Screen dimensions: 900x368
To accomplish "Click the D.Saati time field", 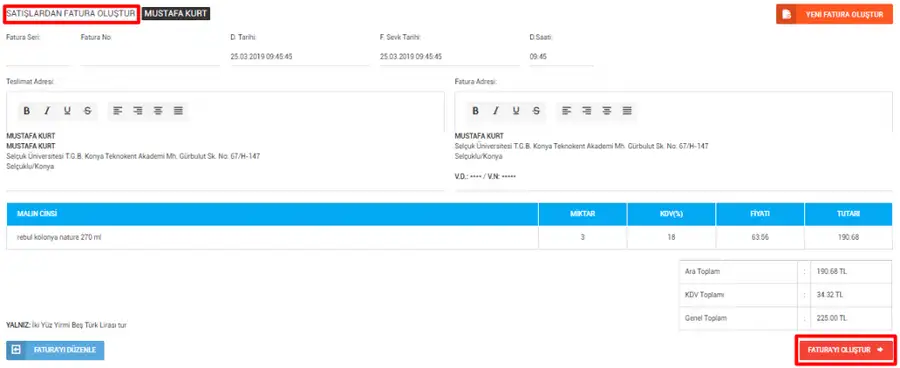I will tap(561, 57).
